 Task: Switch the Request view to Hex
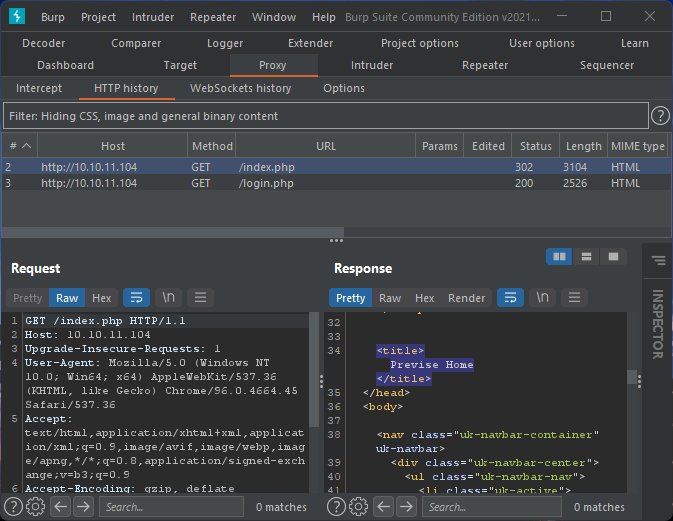(x=102, y=298)
